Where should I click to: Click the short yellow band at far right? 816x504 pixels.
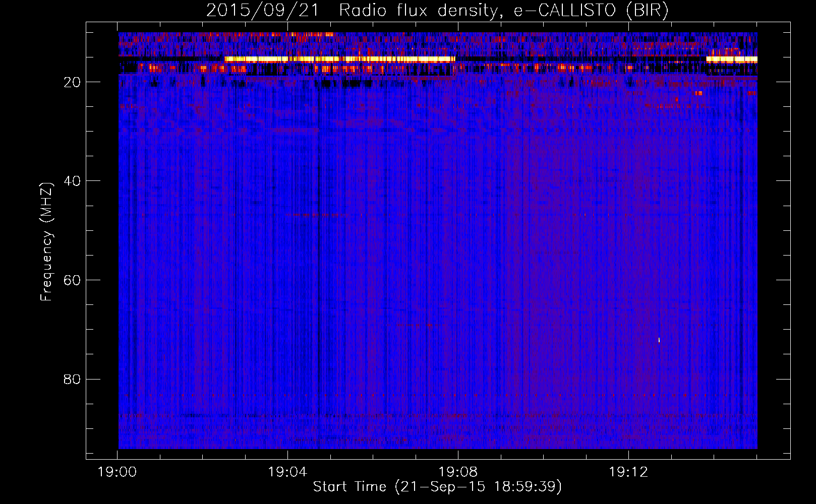click(731, 59)
